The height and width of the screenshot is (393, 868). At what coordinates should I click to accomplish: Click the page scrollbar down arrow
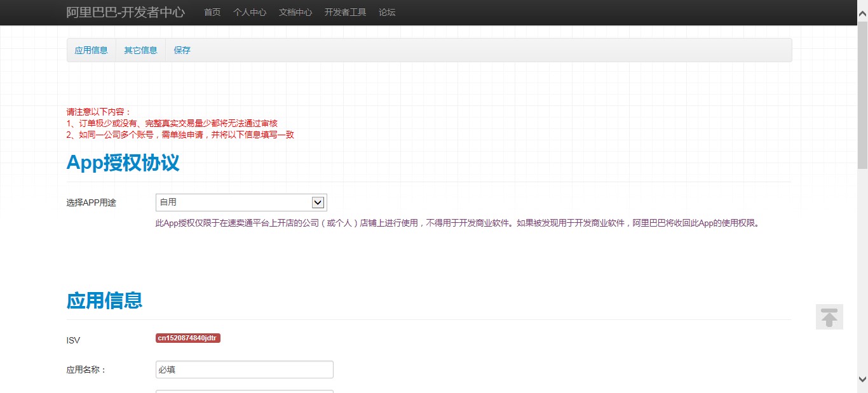[862, 380]
